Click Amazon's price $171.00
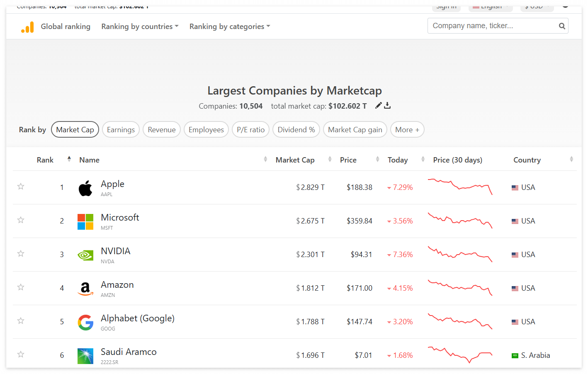Viewport: 588px width, 374px height. coord(360,288)
